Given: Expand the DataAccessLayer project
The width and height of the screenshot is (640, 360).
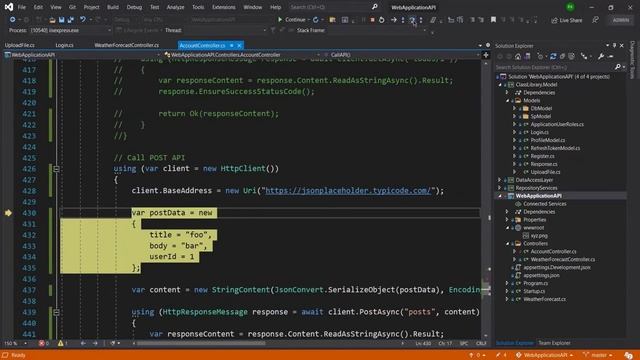Looking at the screenshot, I should tap(499, 180).
